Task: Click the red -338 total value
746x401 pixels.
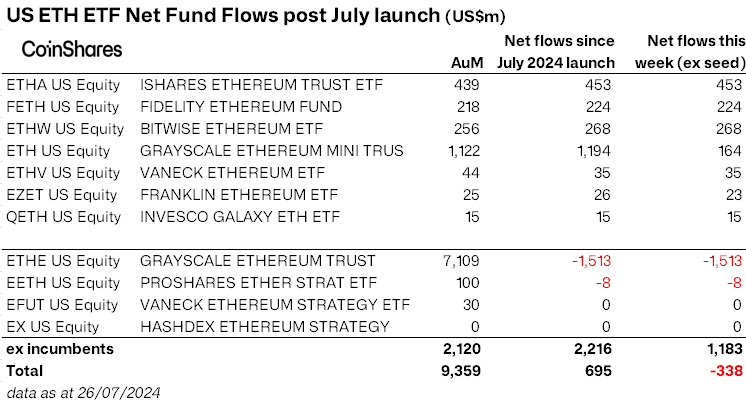Action: click(723, 370)
